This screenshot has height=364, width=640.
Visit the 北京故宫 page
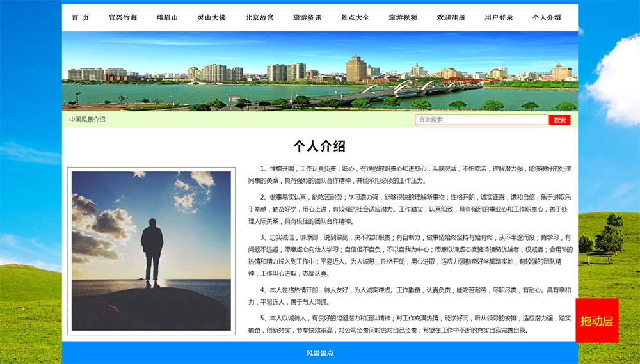260,17
